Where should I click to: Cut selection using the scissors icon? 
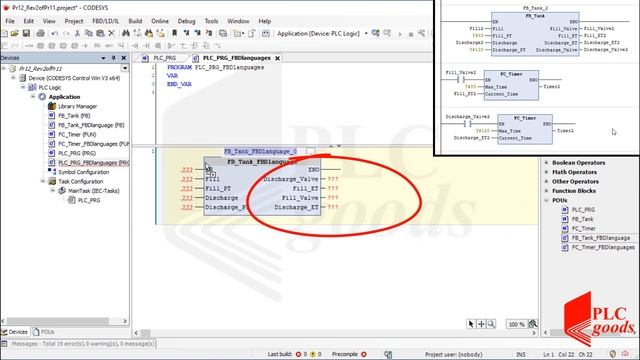(77, 33)
